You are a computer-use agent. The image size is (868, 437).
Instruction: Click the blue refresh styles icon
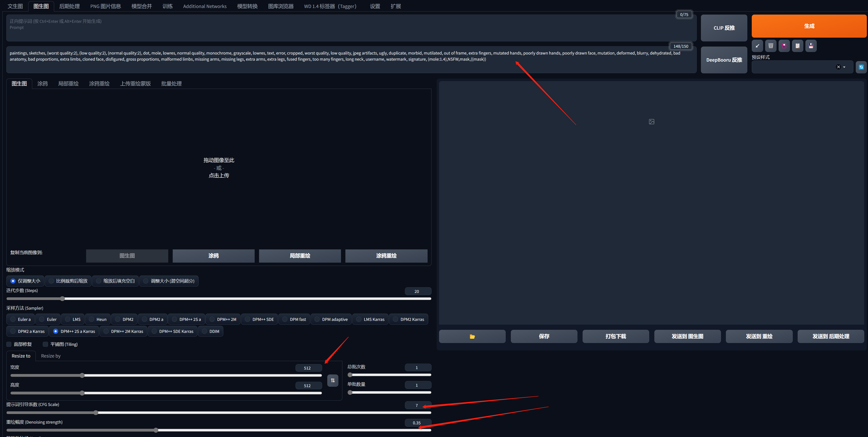(x=861, y=67)
